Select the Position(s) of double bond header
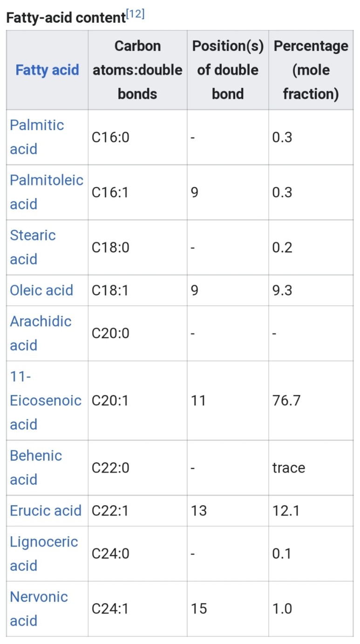Image resolution: width=360 pixels, height=644 pixels. pos(228,70)
